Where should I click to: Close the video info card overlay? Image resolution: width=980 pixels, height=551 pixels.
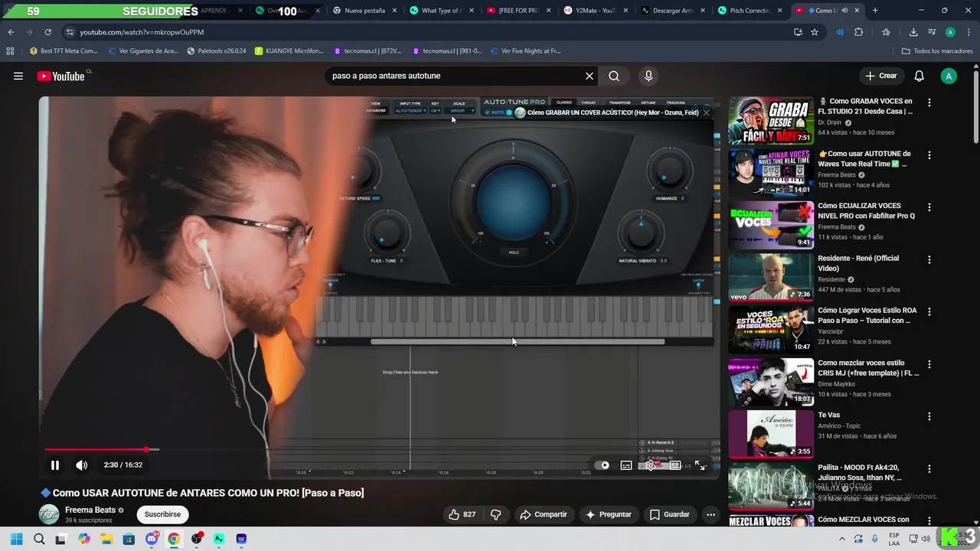[706, 112]
